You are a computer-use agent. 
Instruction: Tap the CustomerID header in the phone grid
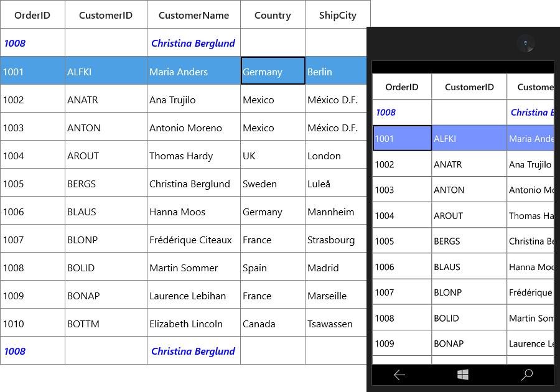click(x=469, y=86)
